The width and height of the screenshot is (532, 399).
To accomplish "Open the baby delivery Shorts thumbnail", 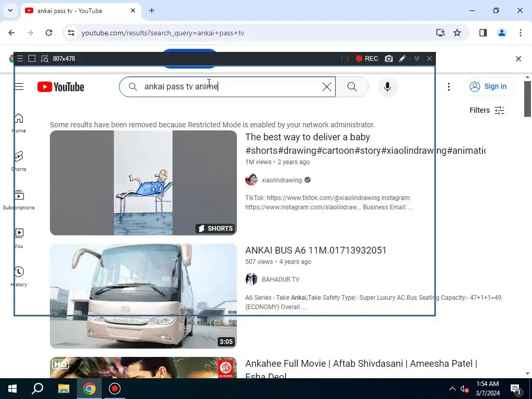I will tap(143, 183).
